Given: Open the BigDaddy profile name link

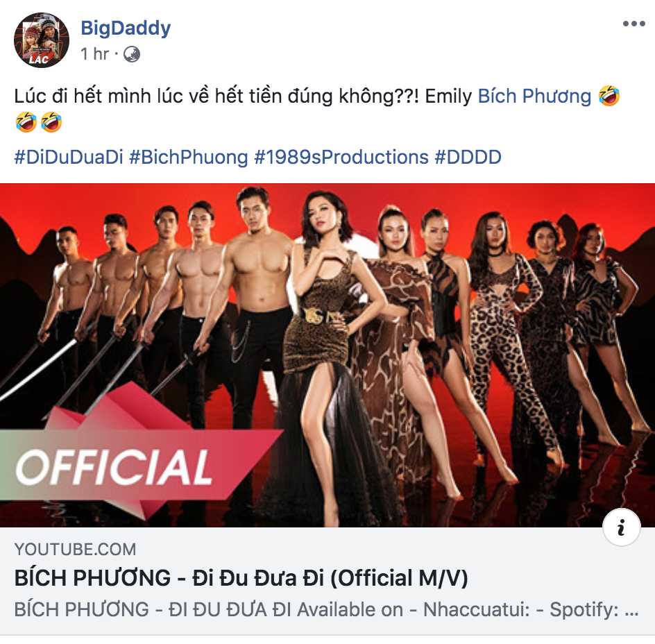Looking at the screenshot, I should pos(126,28).
